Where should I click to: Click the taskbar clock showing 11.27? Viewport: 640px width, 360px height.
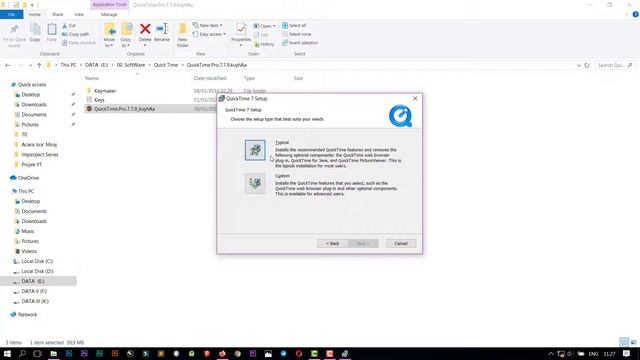[x=609, y=353]
